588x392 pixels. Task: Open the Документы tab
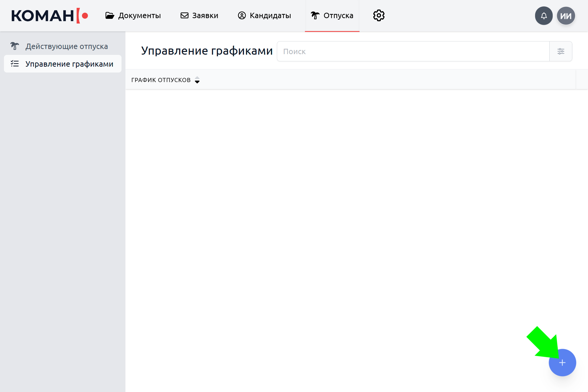139,15
